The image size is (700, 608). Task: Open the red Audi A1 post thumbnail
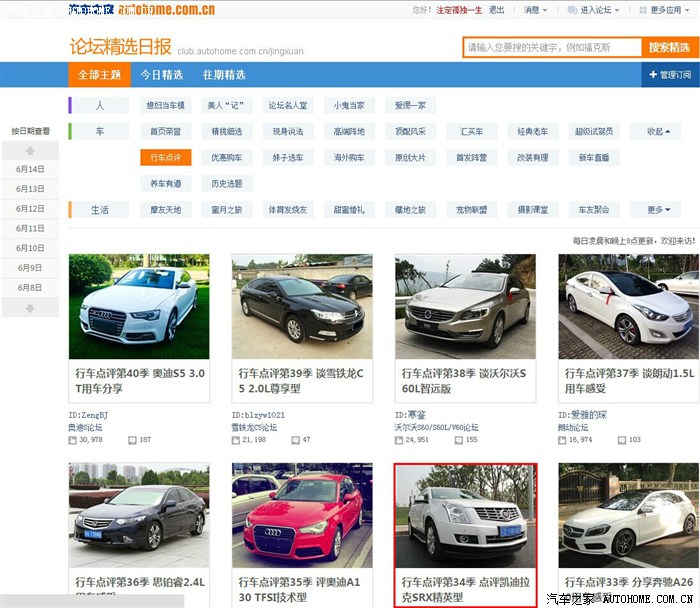[302, 515]
